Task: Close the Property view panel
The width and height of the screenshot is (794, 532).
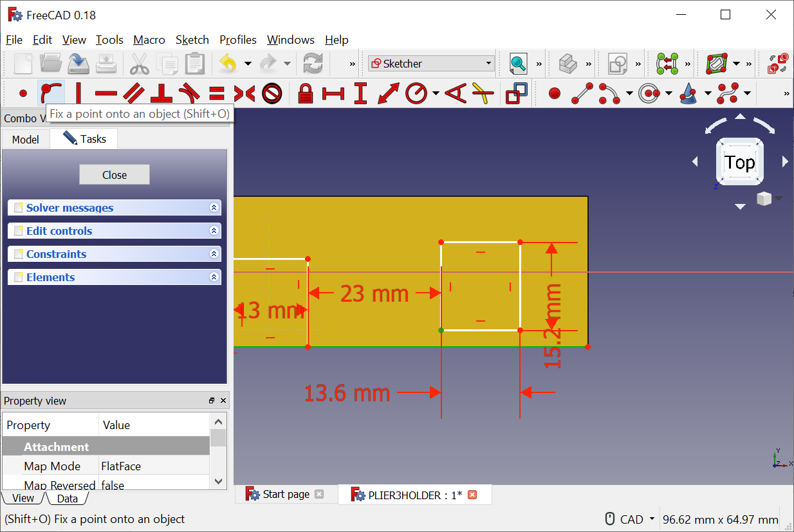Action: click(x=223, y=401)
